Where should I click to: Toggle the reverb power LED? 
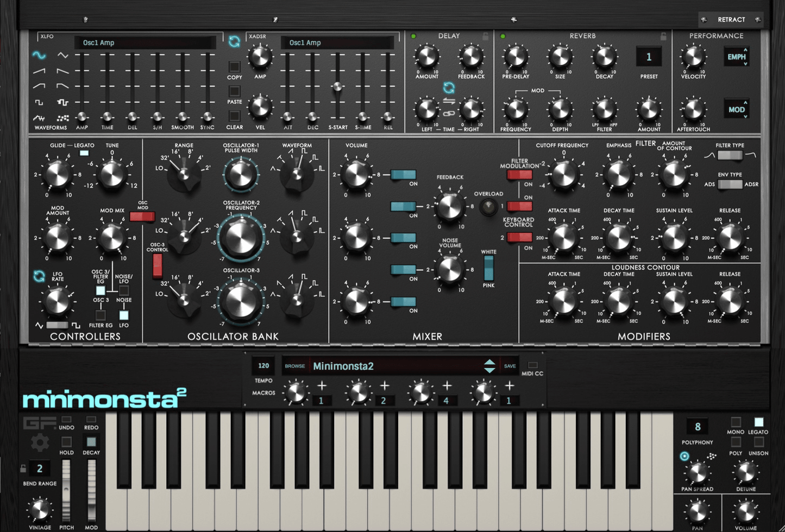tap(503, 36)
